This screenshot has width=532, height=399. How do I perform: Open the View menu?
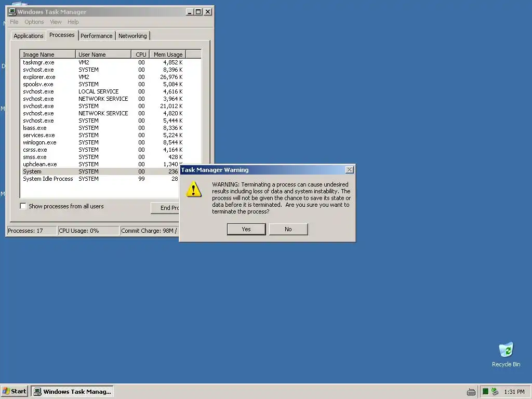point(56,22)
